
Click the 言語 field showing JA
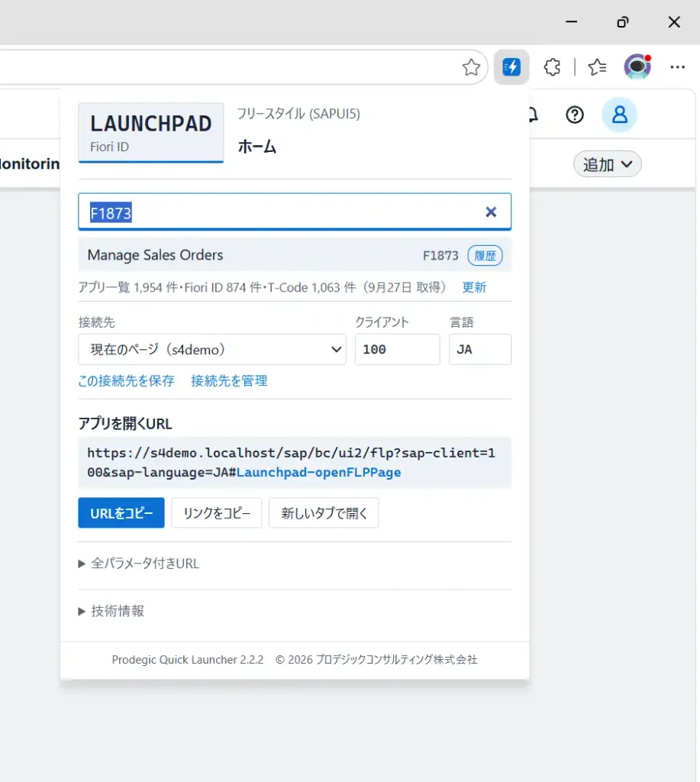(479, 350)
